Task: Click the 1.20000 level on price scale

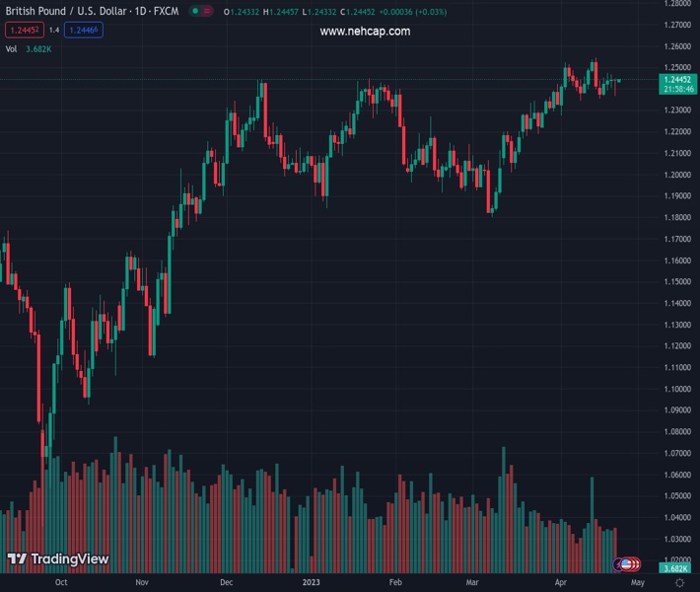Action: point(677,175)
